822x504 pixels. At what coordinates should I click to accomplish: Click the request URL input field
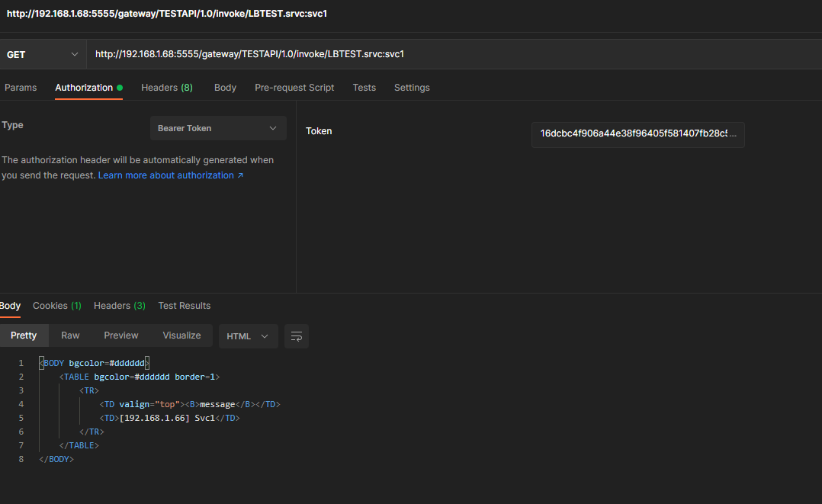coord(450,54)
